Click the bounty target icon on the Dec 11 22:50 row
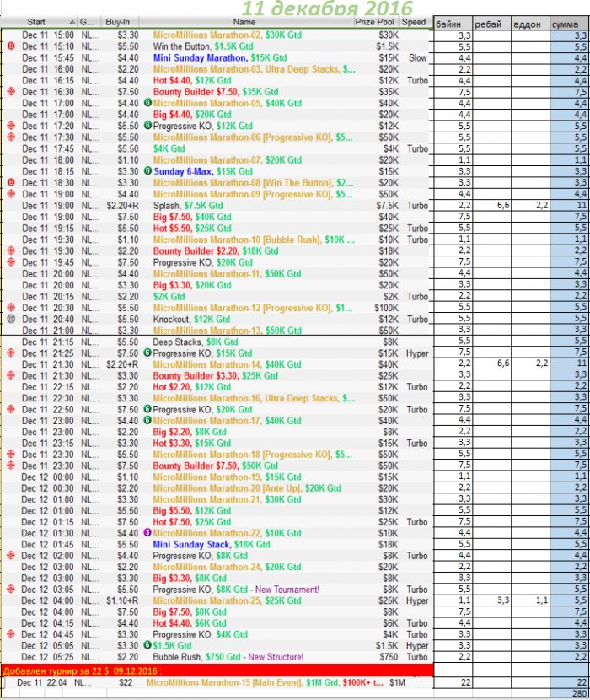 (x=11, y=409)
